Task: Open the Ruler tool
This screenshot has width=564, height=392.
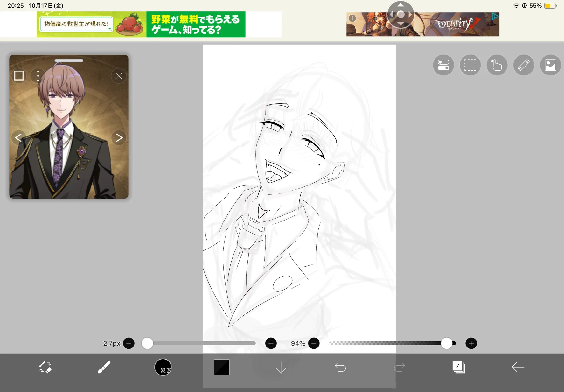Action: click(524, 65)
